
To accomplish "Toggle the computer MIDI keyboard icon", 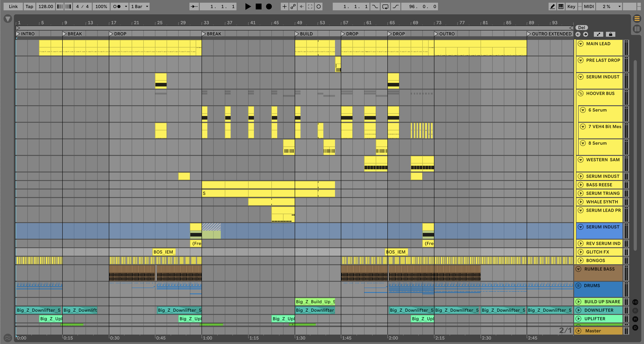I will 561,6.
